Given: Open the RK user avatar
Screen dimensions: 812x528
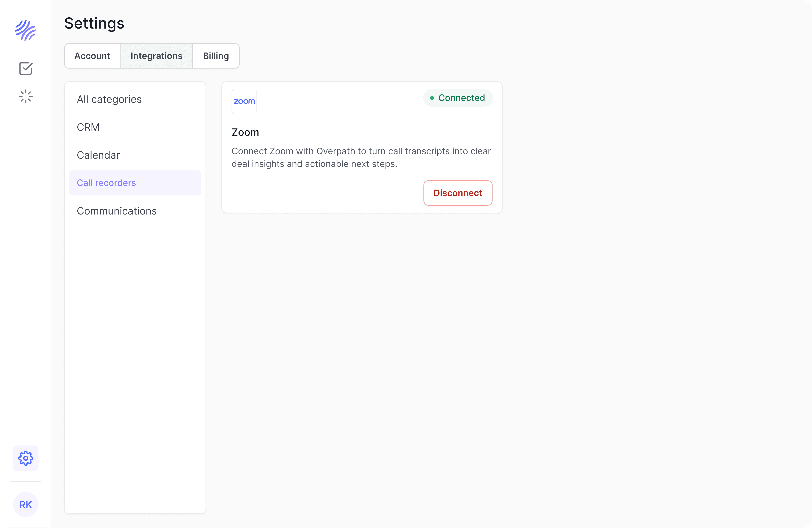Looking at the screenshot, I should (26, 505).
